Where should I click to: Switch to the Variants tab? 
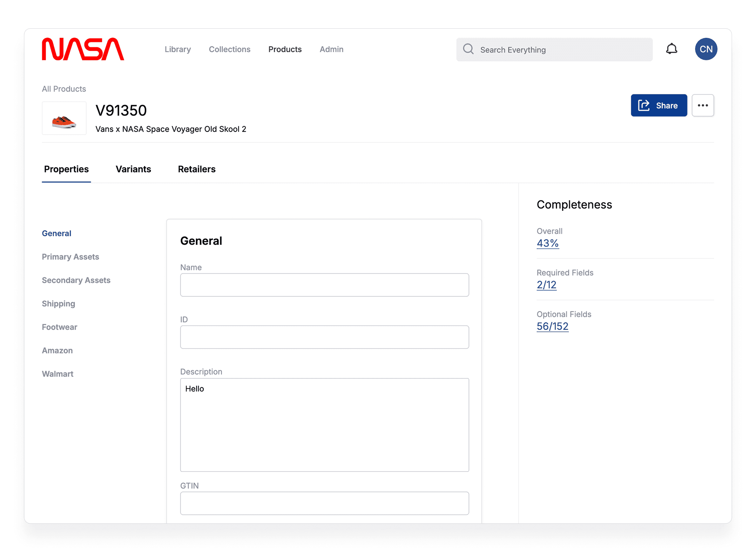[133, 169]
